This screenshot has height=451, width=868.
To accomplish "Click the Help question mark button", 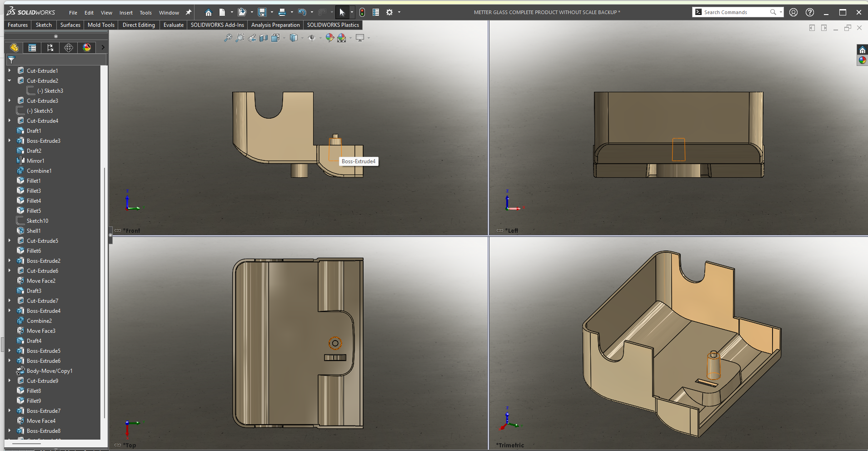I will coord(810,12).
